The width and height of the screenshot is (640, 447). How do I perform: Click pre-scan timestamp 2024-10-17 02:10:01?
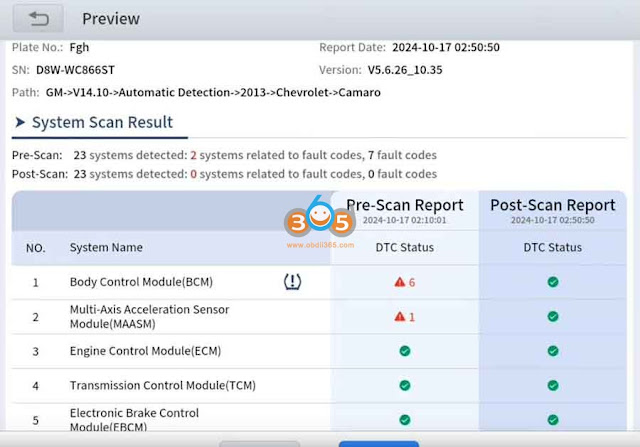click(404, 220)
